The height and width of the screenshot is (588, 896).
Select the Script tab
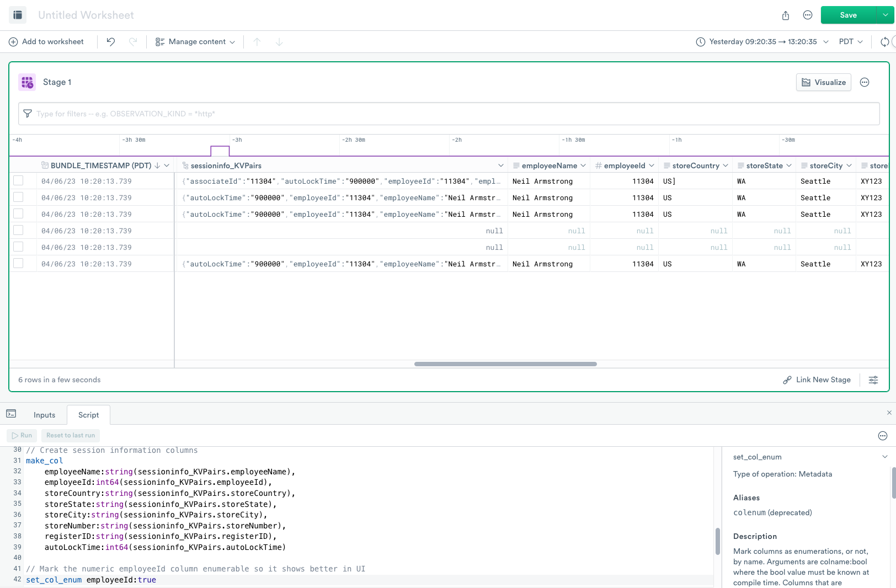click(x=88, y=415)
